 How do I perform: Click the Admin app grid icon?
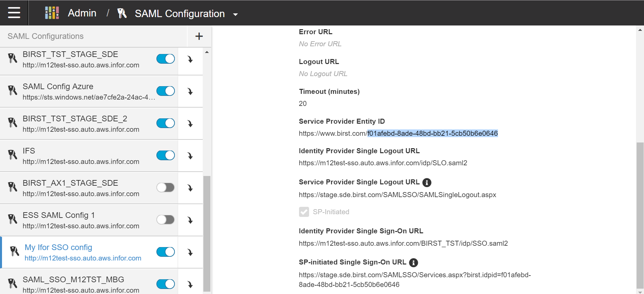[x=52, y=13]
